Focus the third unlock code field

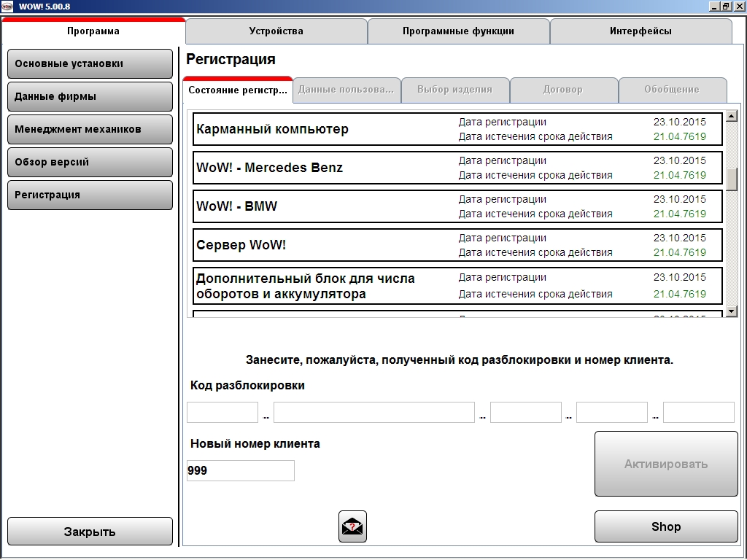526,413
